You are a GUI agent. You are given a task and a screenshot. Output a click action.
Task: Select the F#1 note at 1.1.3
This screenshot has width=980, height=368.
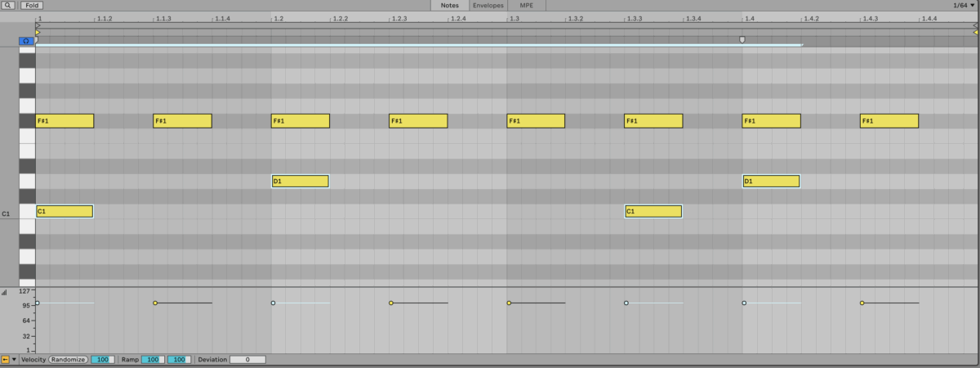coord(183,121)
